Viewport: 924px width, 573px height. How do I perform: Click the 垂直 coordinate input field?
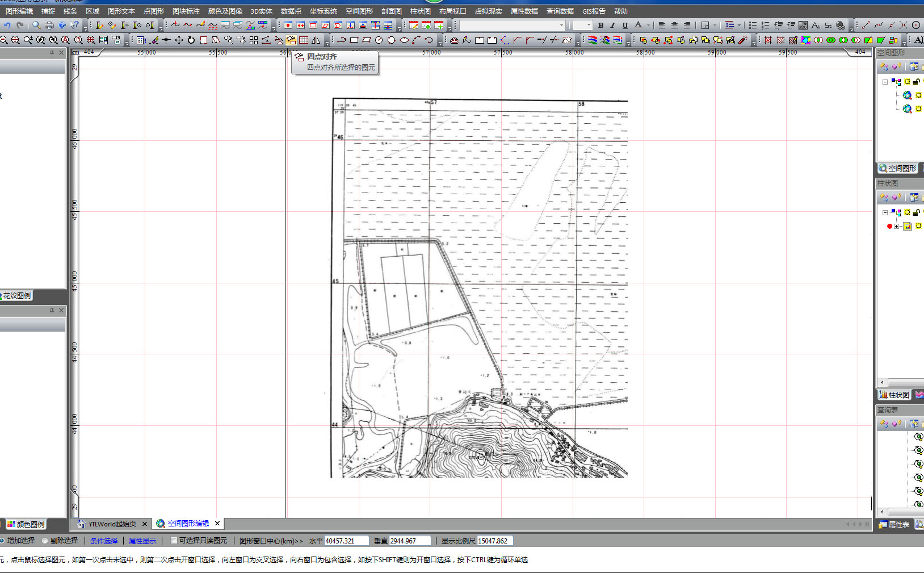(410, 541)
